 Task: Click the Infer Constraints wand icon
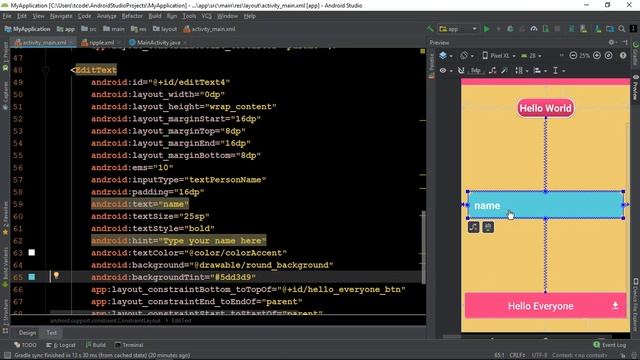tap(504, 71)
